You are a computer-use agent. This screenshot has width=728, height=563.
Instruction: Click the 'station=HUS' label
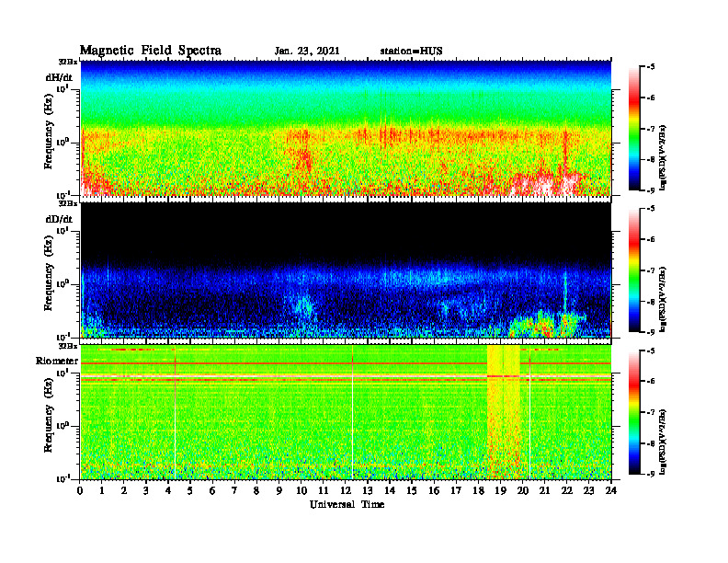[412, 52]
